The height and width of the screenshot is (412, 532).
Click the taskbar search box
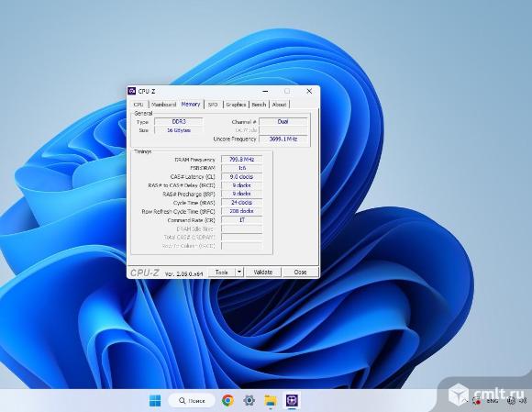click(x=192, y=401)
